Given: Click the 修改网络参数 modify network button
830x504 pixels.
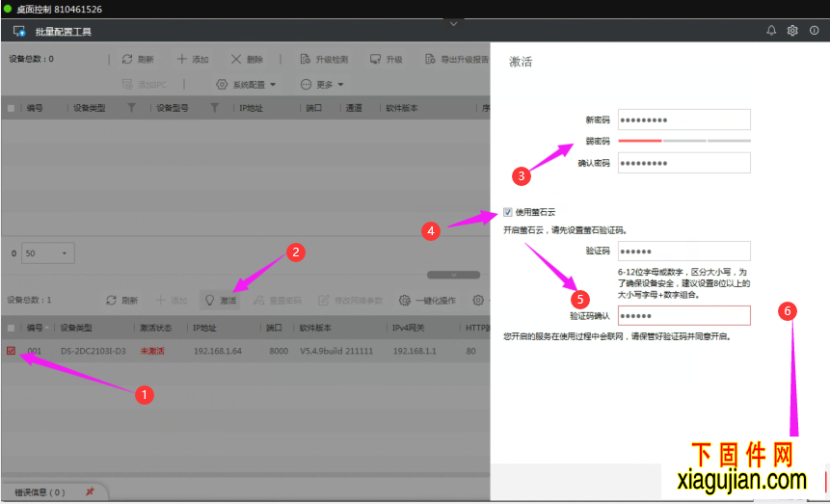Looking at the screenshot, I should (351, 301).
